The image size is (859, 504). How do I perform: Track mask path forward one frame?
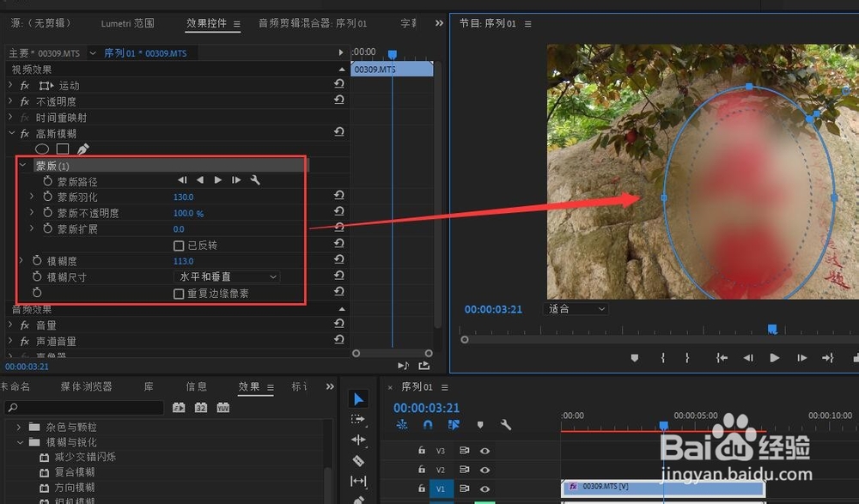pyautogui.click(x=236, y=179)
